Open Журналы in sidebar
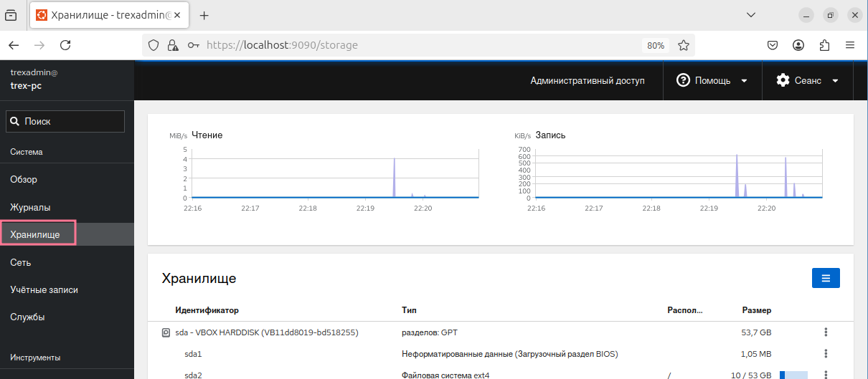868x379 pixels. (x=30, y=207)
